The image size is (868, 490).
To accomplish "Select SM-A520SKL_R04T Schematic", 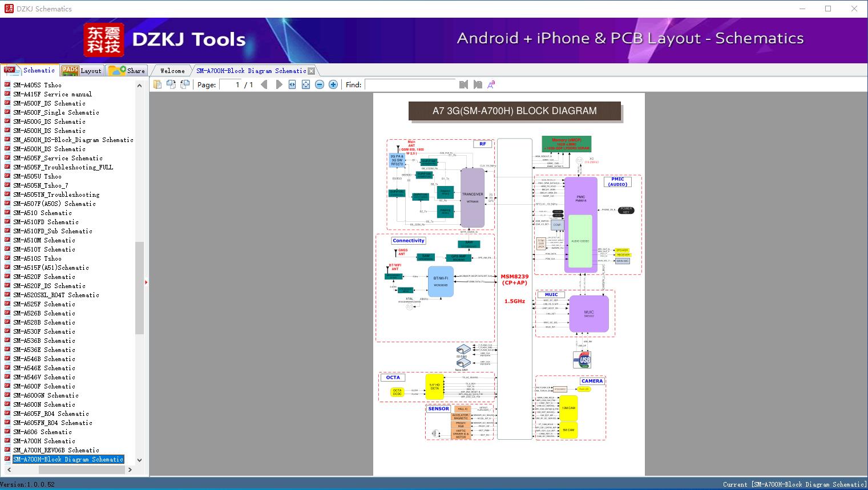I will point(56,295).
